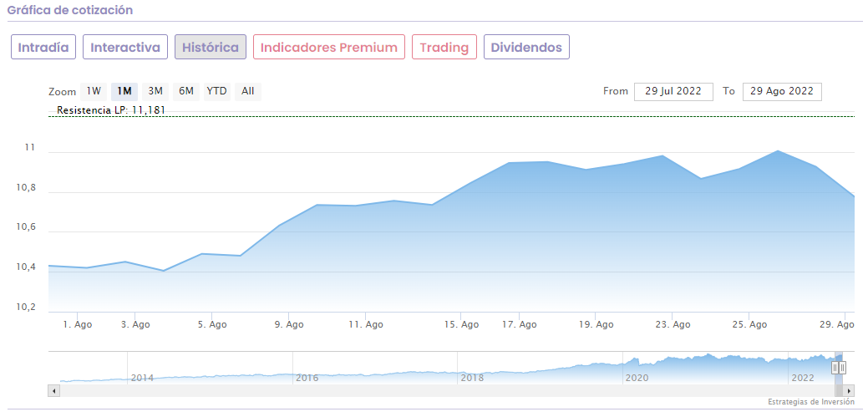Screen dimensions: 868x417
Task: Click the scrollbar left arrow
Action: (x=54, y=390)
